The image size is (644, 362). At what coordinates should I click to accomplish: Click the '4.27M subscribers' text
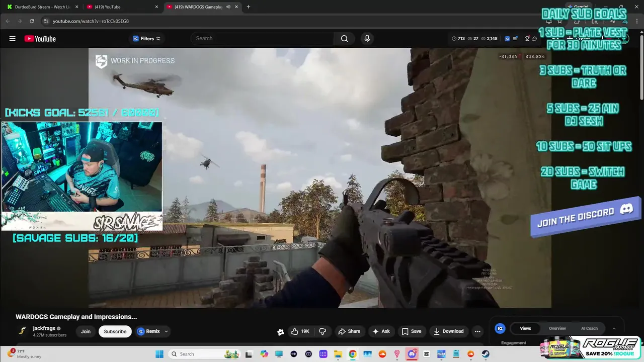click(x=50, y=335)
